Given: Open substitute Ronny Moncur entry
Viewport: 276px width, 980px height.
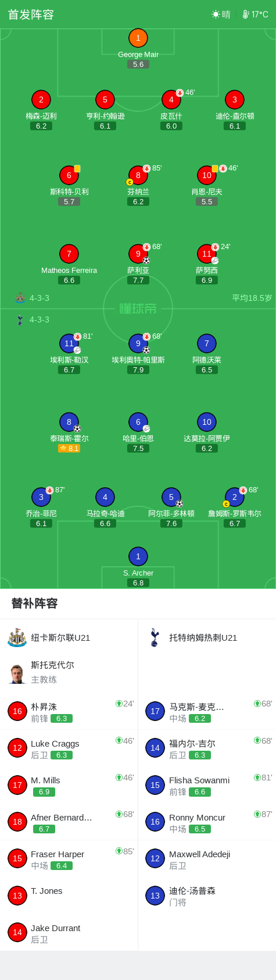Looking at the screenshot, I should [207, 822].
